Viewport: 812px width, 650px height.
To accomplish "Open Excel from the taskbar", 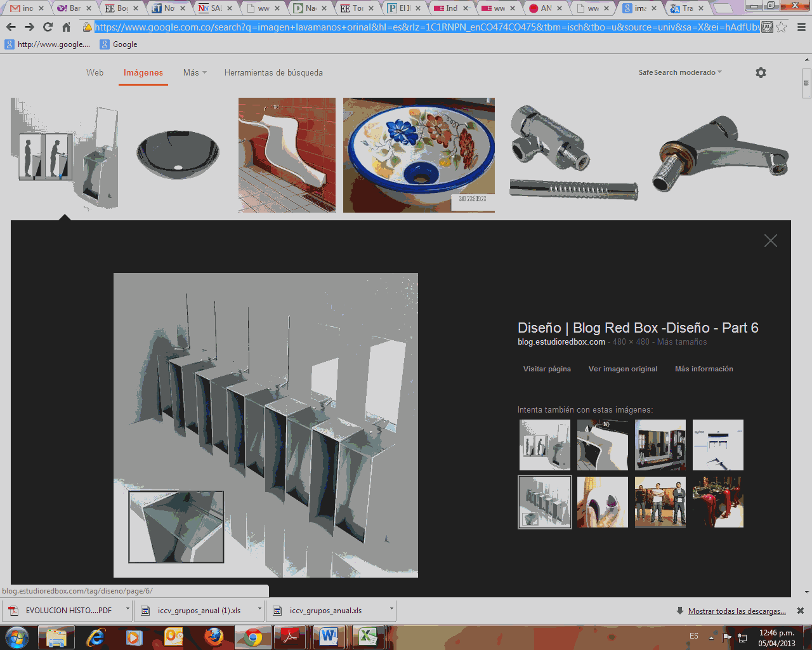I will (367, 637).
